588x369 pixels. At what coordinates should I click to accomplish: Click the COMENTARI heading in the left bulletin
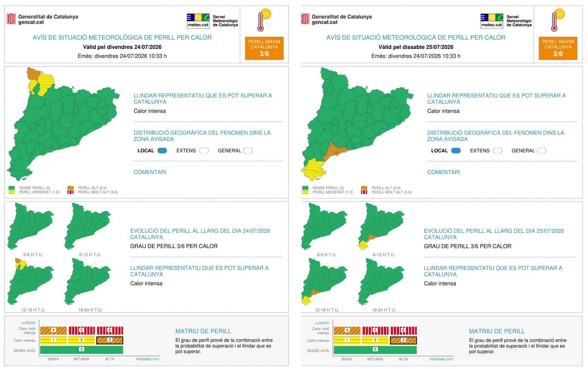(x=150, y=172)
